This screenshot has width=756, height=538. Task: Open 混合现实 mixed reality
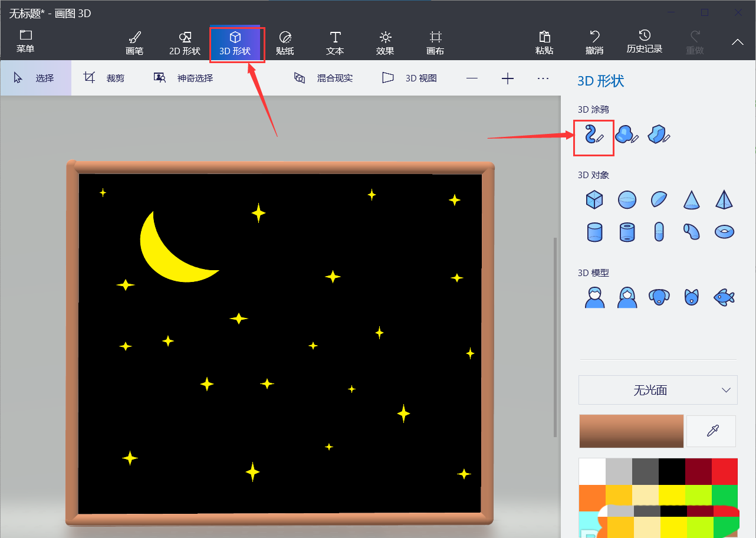pyautogui.click(x=323, y=78)
